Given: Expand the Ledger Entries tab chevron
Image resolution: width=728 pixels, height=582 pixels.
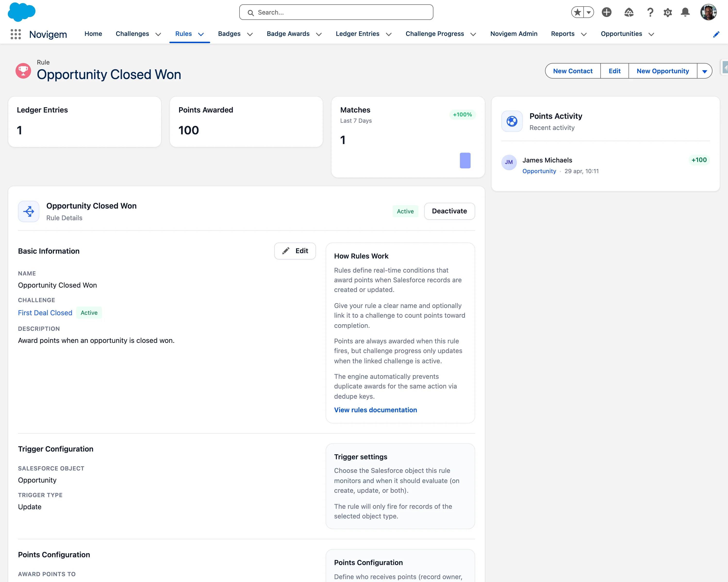Looking at the screenshot, I should tap(389, 34).
